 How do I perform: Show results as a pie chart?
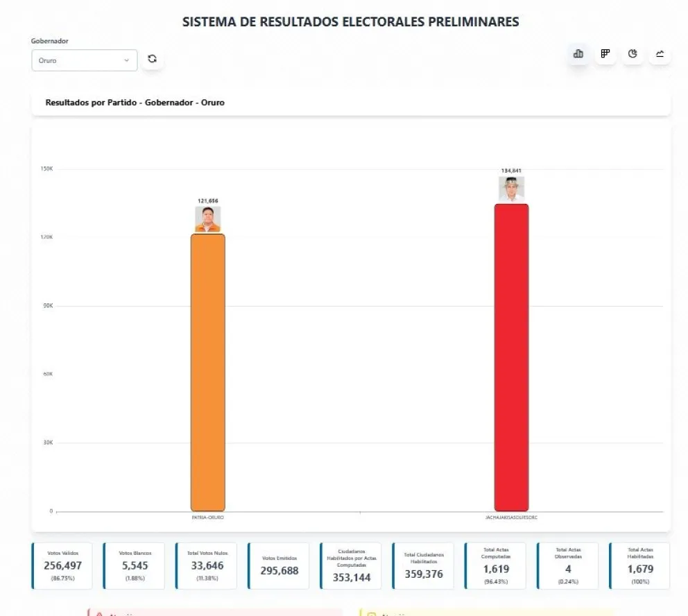[x=633, y=54]
